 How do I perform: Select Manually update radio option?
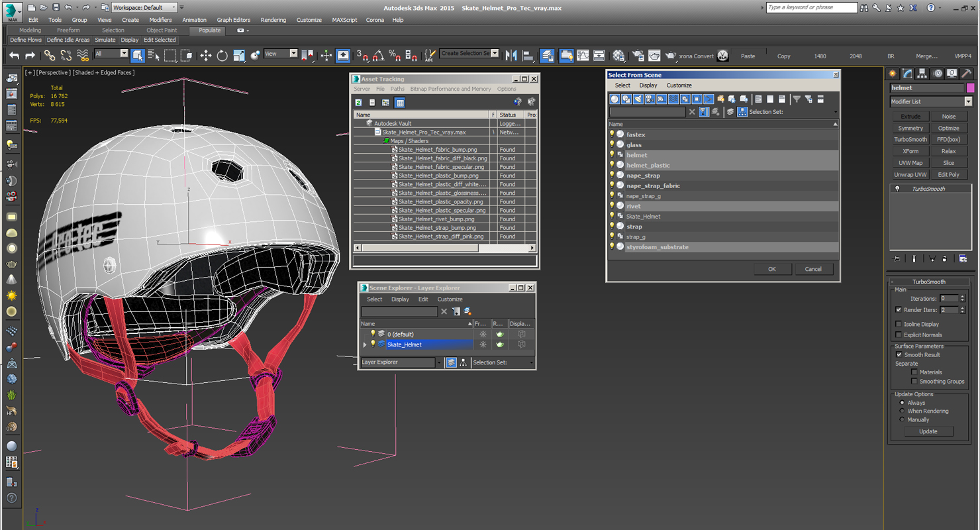[902, 419]
